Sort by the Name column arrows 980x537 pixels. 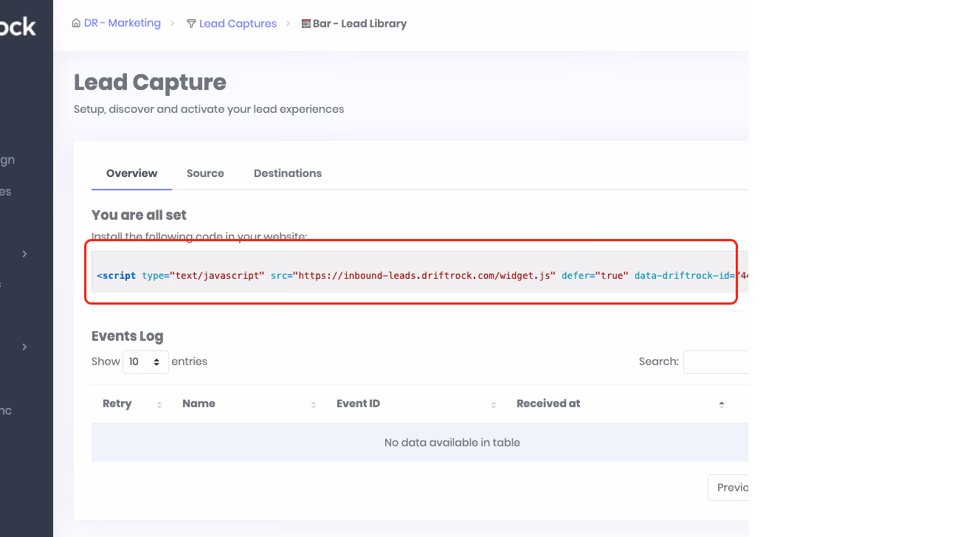pyautogui.click(x=314, y=404)
